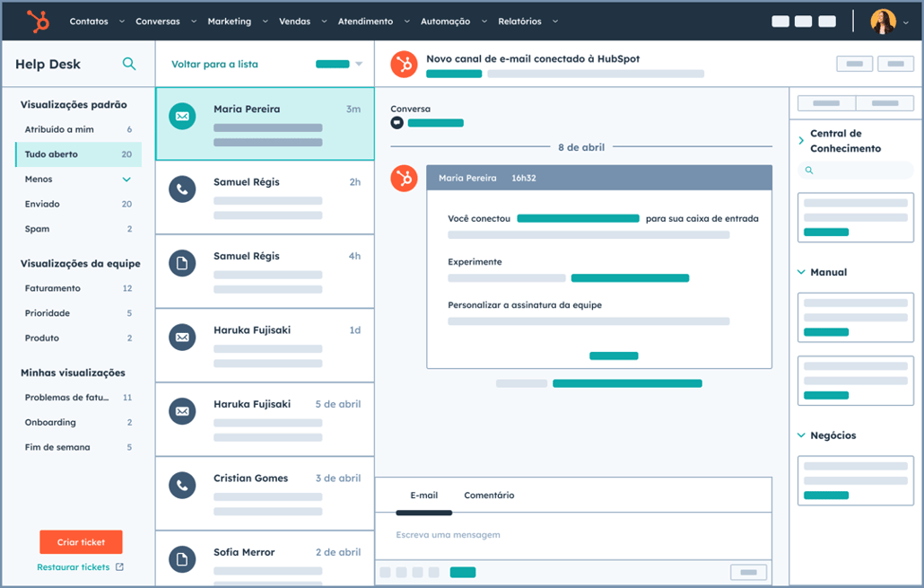The width and height of the screenshot is (924, 588).
Task: Switch to the Comentário tab
Action: point(488,495)
